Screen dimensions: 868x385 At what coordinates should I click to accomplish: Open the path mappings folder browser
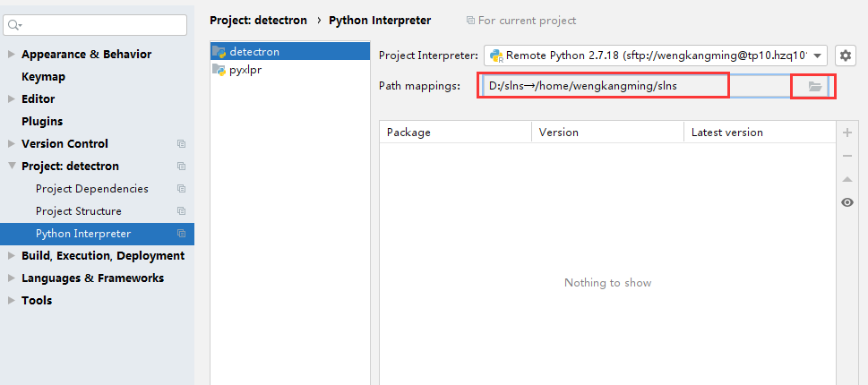click(814, 87)
